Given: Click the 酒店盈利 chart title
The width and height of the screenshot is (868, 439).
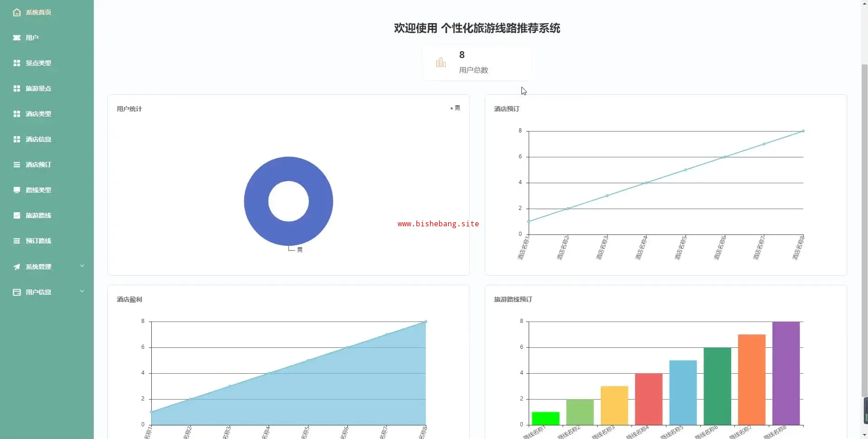Looking at the screenshot, I should [129, 299].
